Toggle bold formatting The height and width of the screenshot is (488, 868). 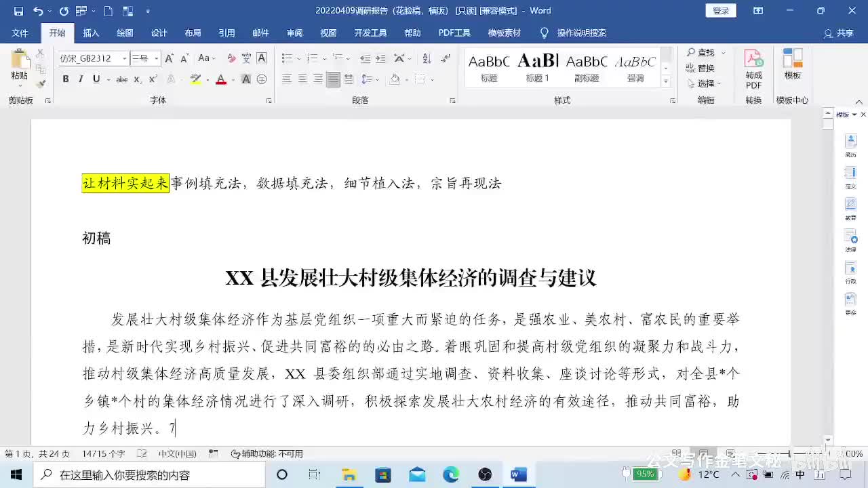click(x=66, y=79)
